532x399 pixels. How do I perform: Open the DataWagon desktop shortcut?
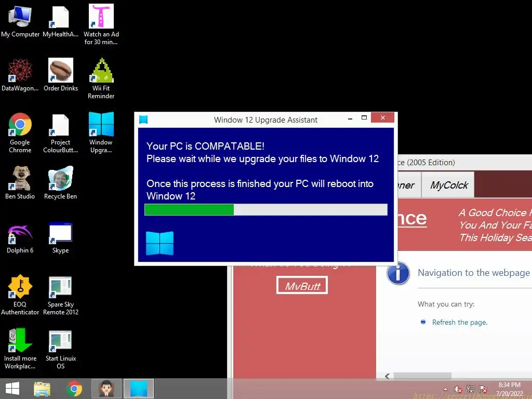click(20, 75)
